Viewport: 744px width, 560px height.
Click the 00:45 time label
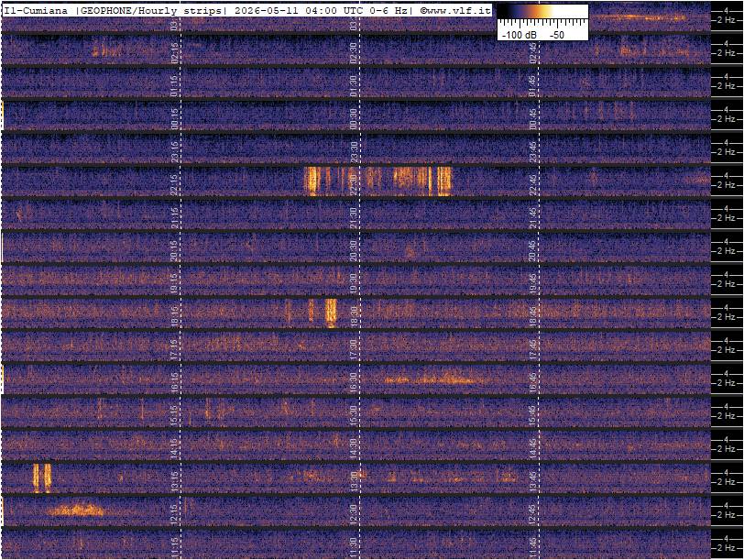coord(533,118)
